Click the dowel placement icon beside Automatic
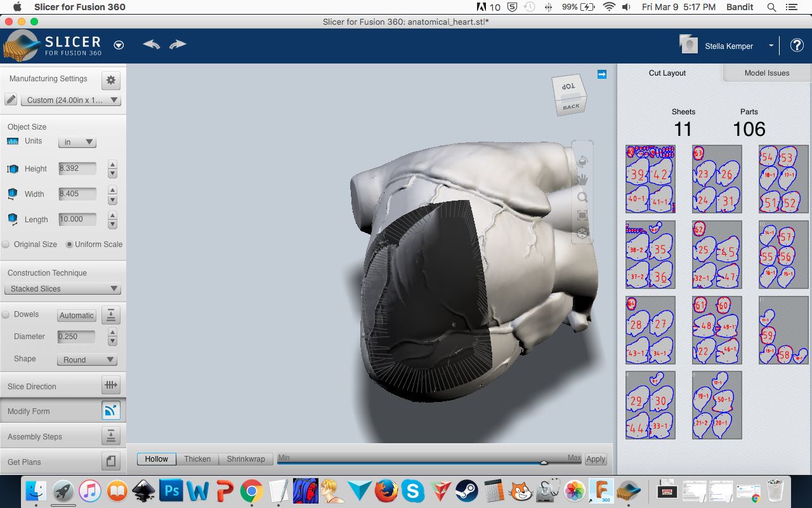812x508 pixels. coord(111,315)
